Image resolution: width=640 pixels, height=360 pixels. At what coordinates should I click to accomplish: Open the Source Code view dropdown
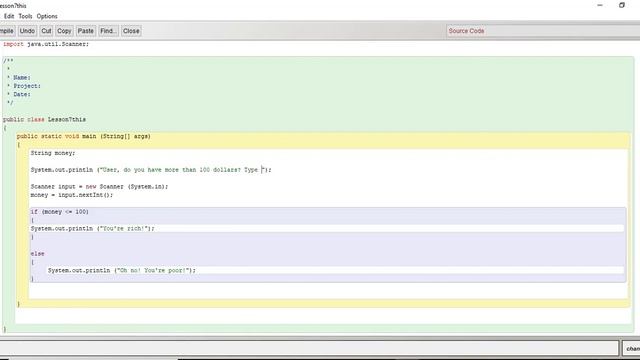pyautogui.click(x=543, y=31)
